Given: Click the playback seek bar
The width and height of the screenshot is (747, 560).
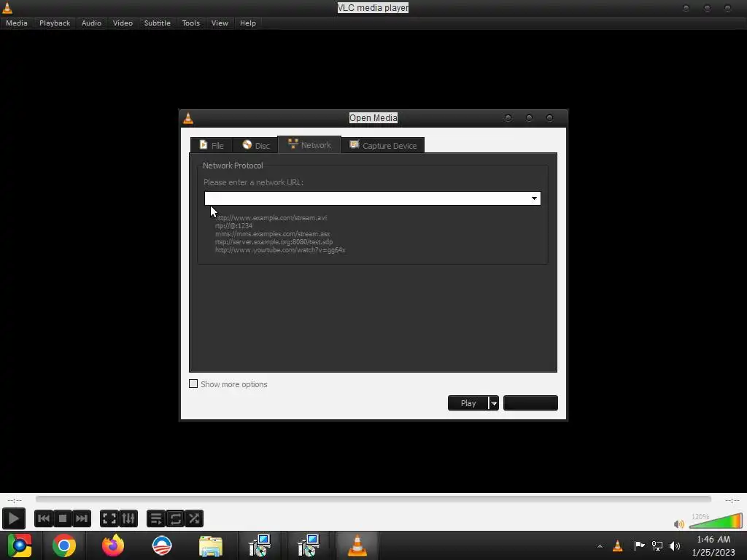Looking at the screenshot, I should [x=373, y=499].
